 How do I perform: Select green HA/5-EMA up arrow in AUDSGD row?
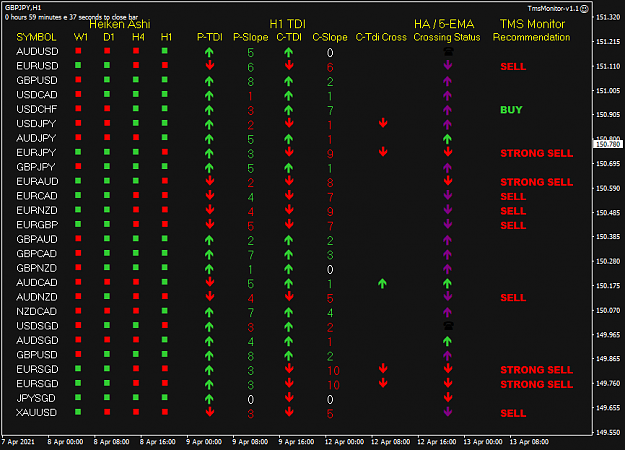[448, 341]
